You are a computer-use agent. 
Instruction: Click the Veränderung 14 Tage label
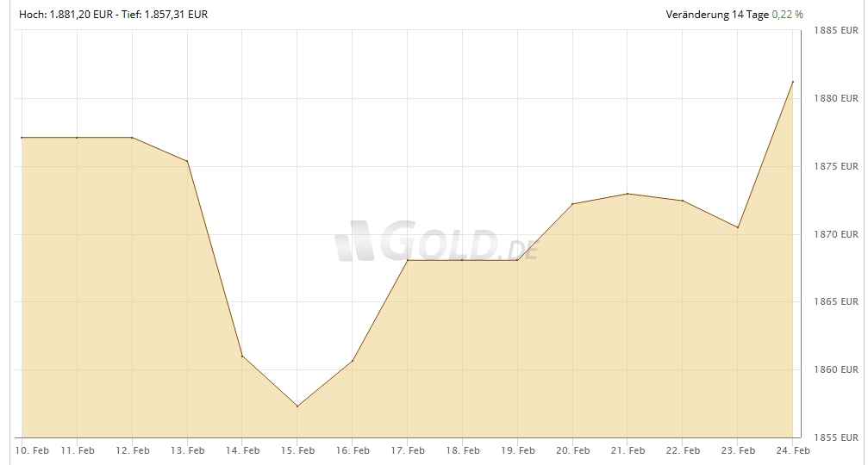(716, 15)
